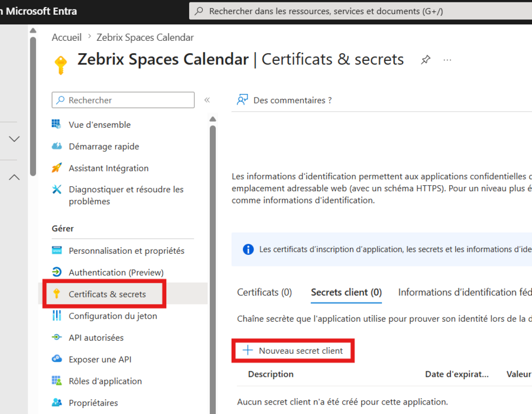Select the Démarrage rapide cloud icon

coord(57,146)
